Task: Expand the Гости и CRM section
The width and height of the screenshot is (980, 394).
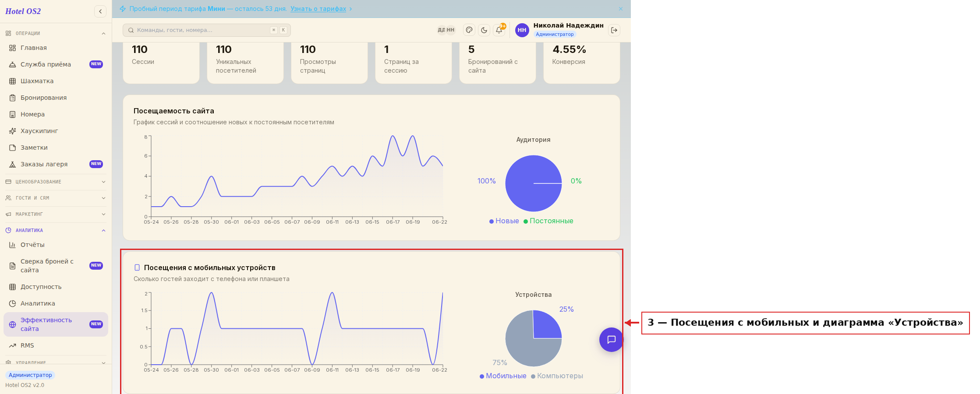Action: (x=56, y=198)
